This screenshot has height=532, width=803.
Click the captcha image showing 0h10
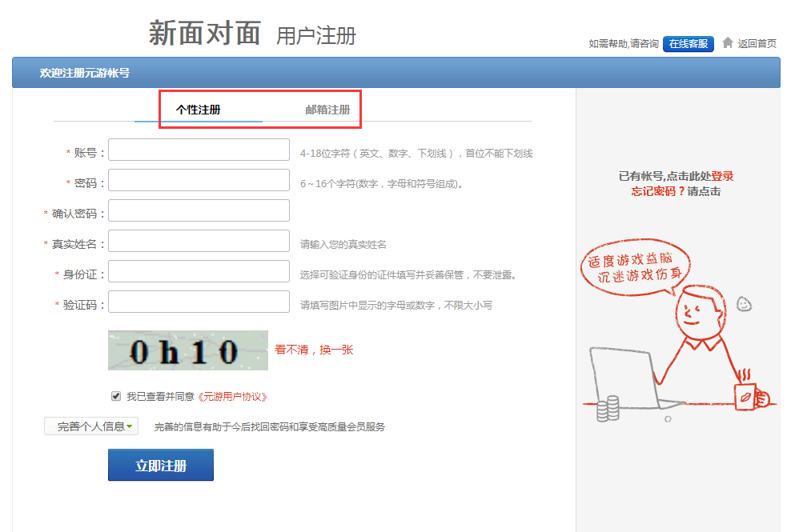[187, 350]
